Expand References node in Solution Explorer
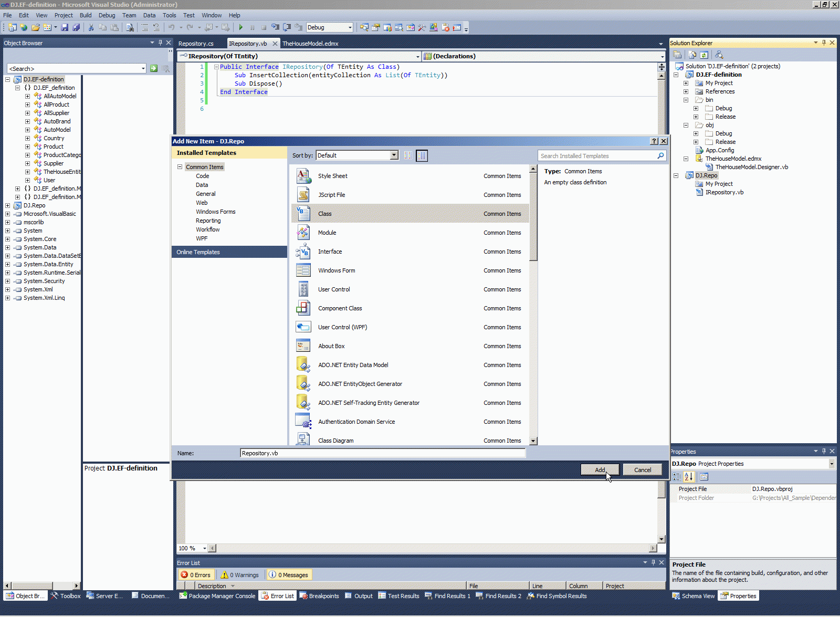This screenshot has width=840, height=617. 686,91
